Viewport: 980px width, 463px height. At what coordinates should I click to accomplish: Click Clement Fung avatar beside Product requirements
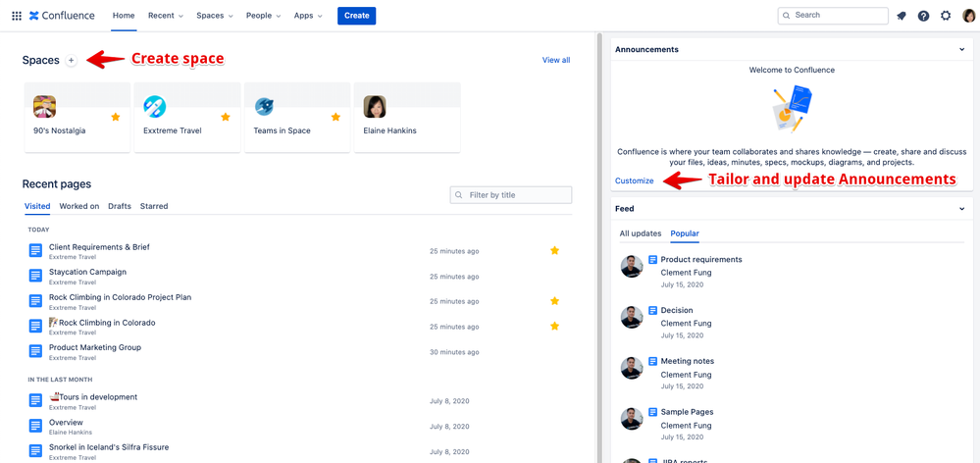tap(632, 266)
